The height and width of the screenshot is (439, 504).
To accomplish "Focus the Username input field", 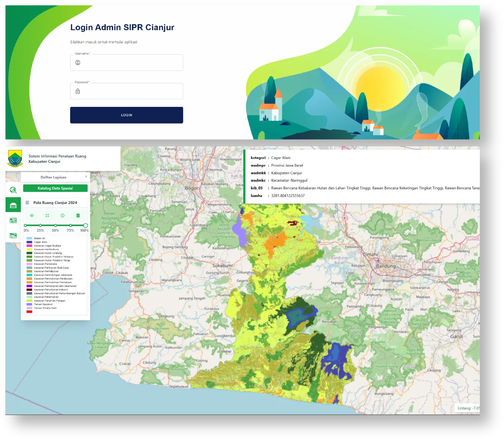I will click(x=127, y=63).
